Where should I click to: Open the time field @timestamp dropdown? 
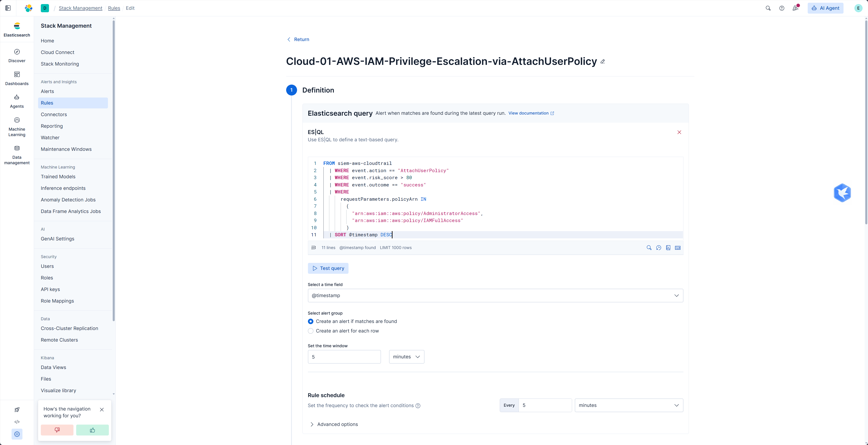click(495, 296)
